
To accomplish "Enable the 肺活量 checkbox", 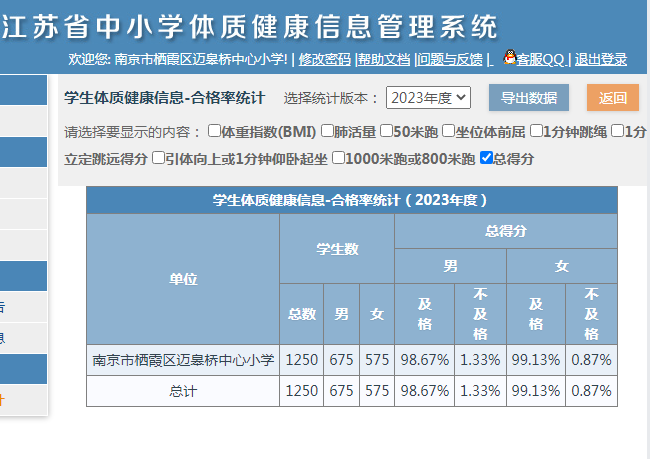I will click(327, 131).
